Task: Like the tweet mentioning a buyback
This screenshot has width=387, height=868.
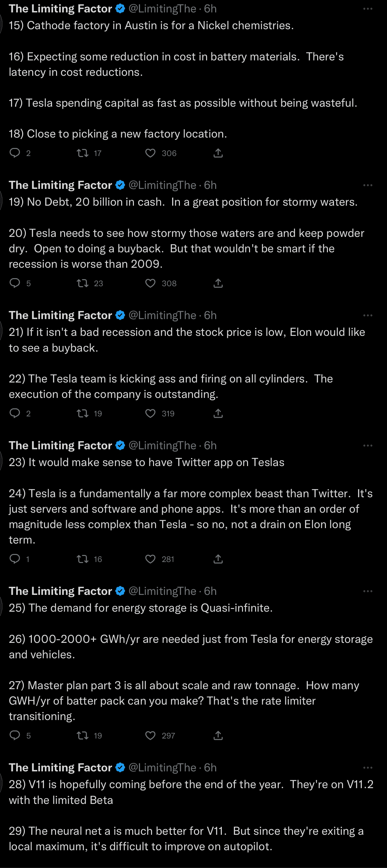Action: pyautogui.click(x=150, y=413)
